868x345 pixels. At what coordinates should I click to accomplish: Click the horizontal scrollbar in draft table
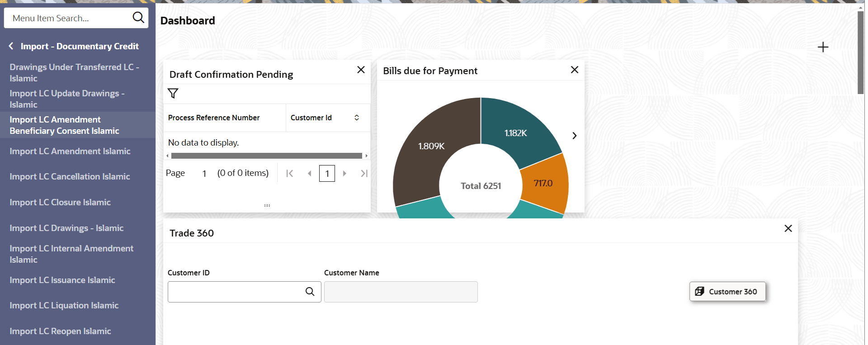pos(267,156)
